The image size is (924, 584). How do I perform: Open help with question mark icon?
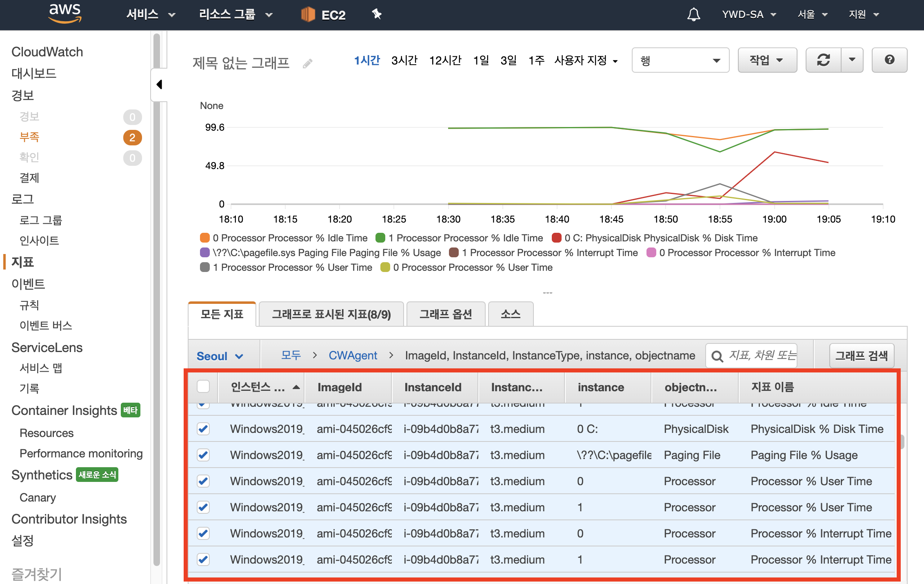[889, 60]
